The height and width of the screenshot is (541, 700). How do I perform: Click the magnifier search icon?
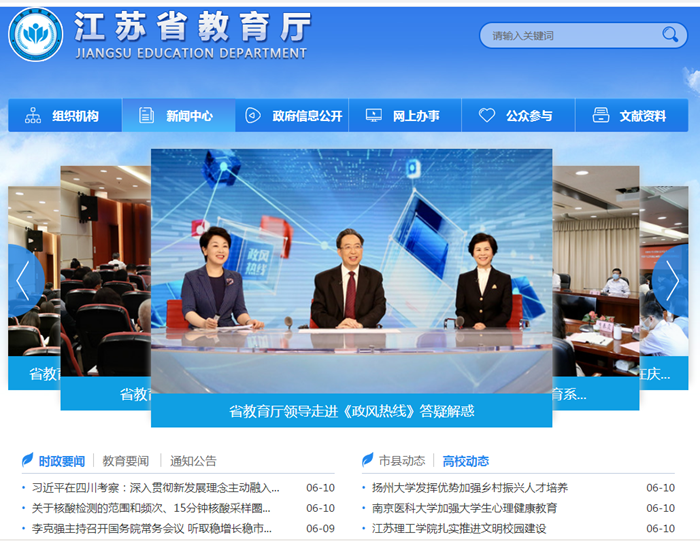coord(670,35)
